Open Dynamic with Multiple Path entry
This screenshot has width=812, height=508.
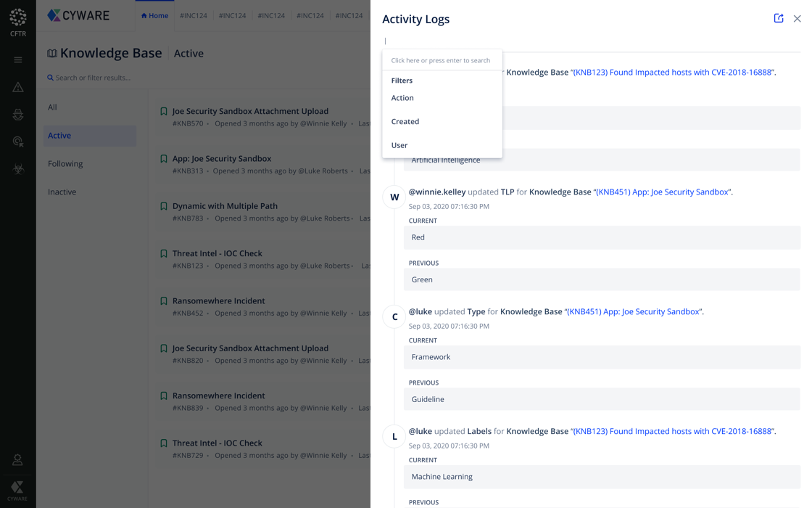coord(225,206)
